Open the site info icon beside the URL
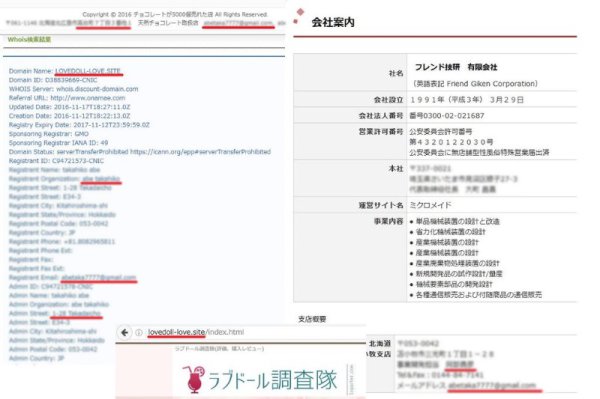The width and height of the screenshot is (600, 399). 139,332
